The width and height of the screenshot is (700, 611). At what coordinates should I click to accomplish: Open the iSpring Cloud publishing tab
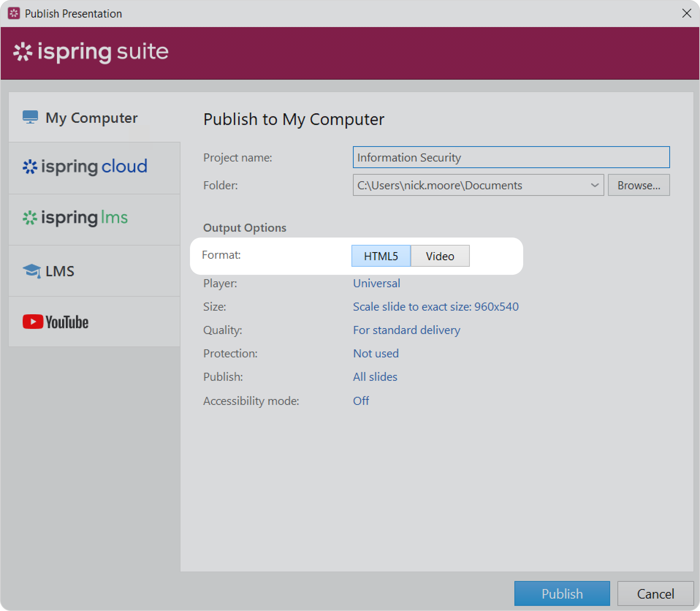point(94,168)
